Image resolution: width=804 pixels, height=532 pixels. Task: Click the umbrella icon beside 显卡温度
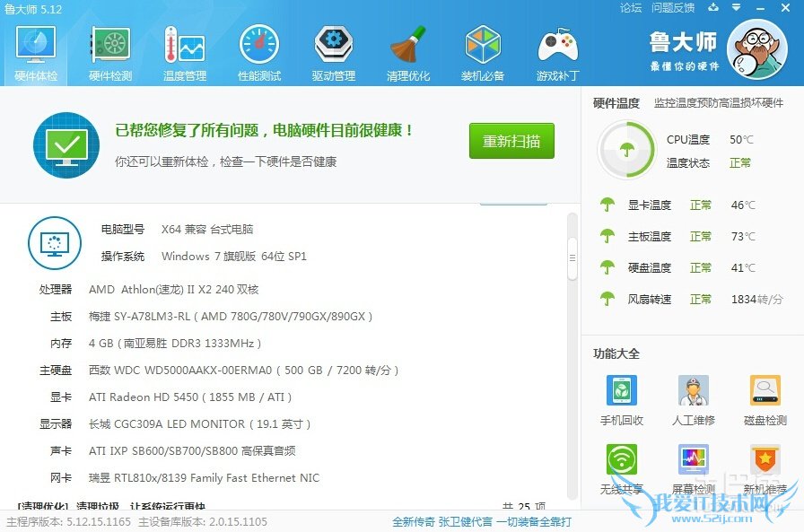[607, 205]
